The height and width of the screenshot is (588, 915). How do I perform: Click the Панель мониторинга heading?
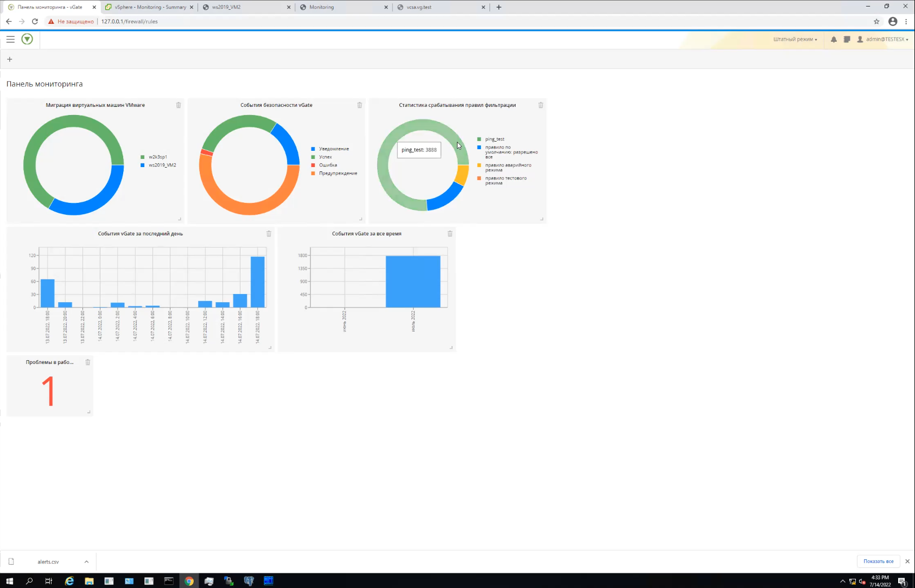[x=45, y=84]
